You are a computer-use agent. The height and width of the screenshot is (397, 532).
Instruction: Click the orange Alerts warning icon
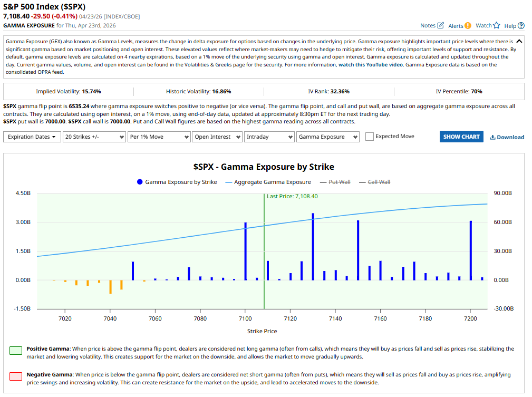point(468,25)
